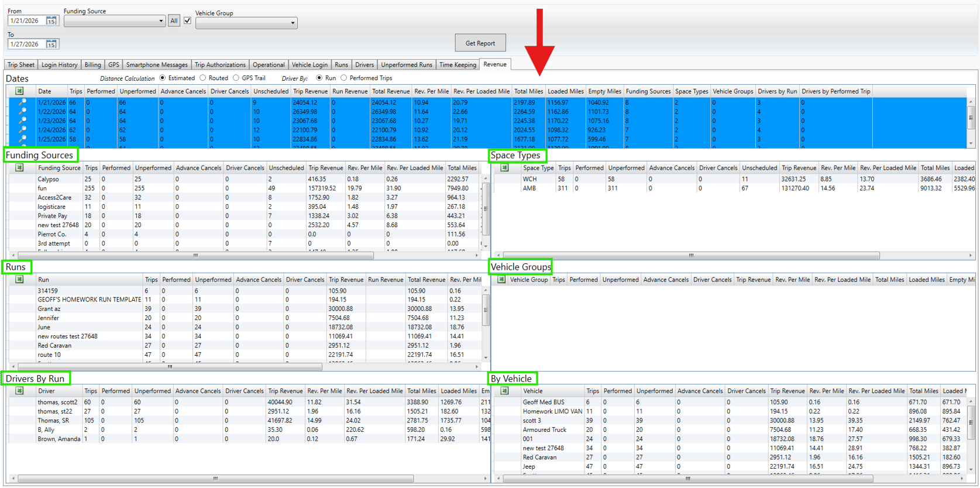Click the magnifier icon for 1/23/2026 row
Screen dimensions: 980x488
point(22,121)
